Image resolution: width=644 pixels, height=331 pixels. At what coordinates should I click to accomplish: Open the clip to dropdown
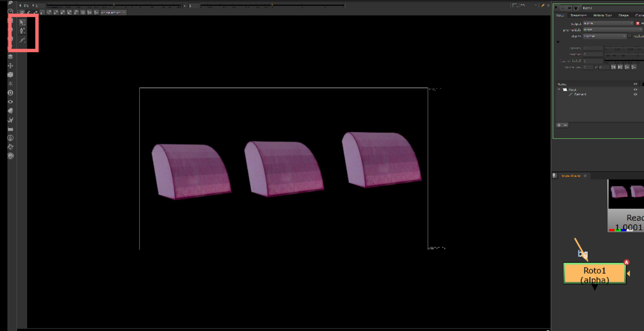point(605,36)
